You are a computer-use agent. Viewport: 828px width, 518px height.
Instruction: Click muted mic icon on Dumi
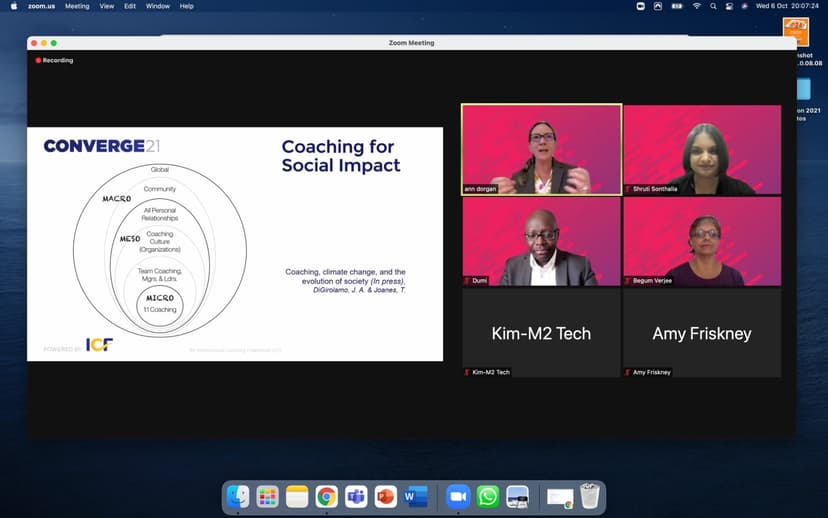(x=467, y=281)
